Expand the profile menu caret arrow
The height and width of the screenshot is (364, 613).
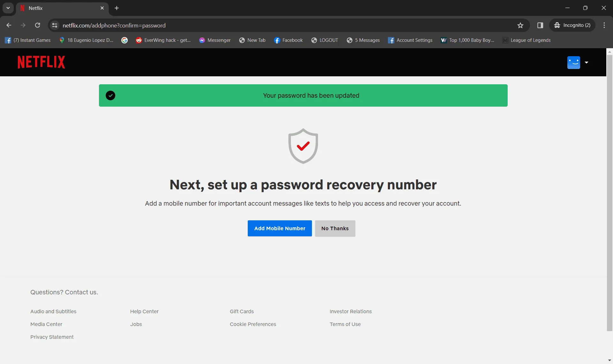pos(587,63)
